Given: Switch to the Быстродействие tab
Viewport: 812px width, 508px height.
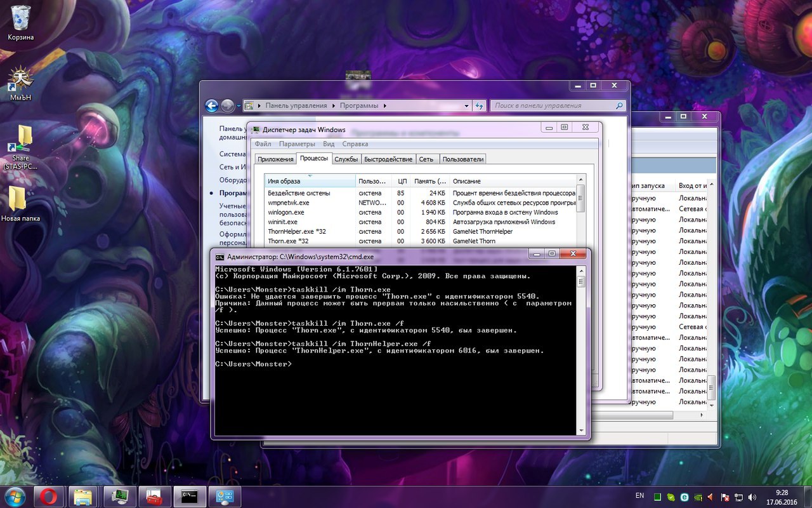Looking at the screenshot, I should point(388,159).
